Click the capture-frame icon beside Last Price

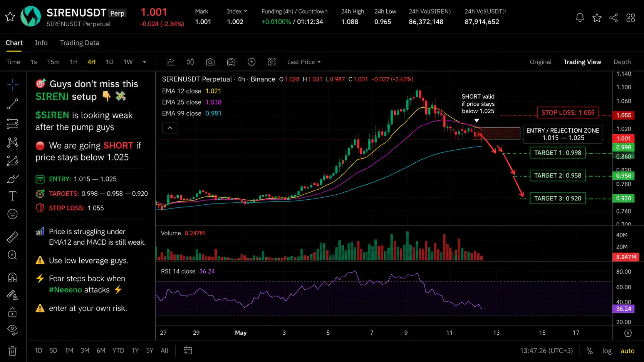pos(272,62)
